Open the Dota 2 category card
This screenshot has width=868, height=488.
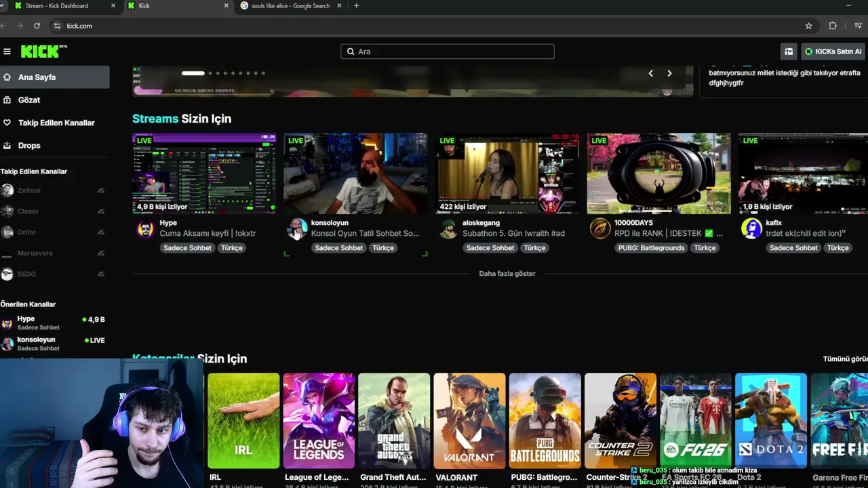(x=771, y=420)
